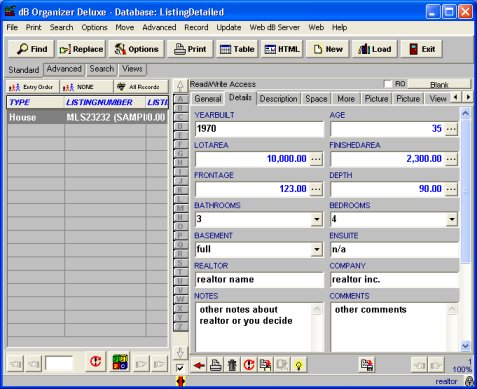The width and height of the screenshot is (477, 389).
Task: Click the Exit toolbar button
Action: tap(422, 49)
